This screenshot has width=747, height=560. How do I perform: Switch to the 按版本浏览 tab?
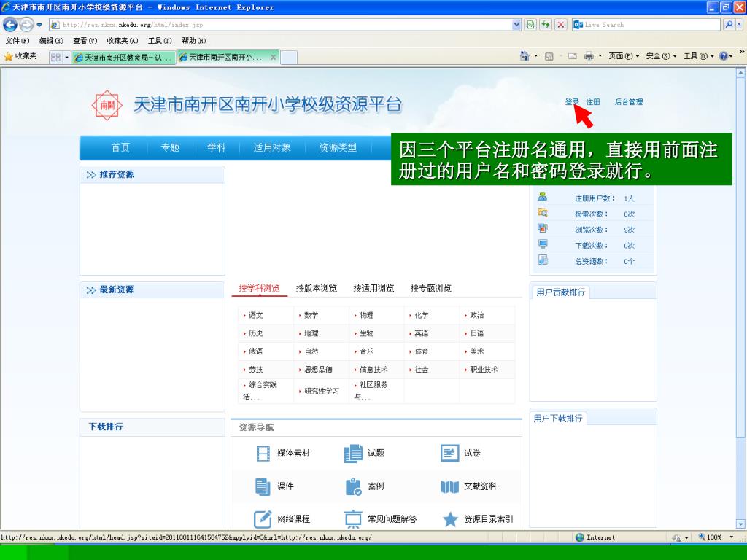point(316,289)
